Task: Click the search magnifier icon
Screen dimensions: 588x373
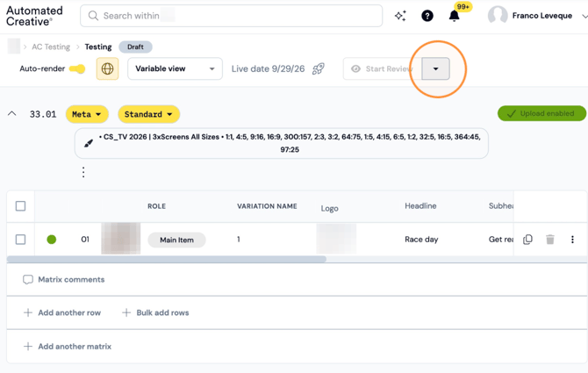Action: pyautogui.click(x=93, y=16)
